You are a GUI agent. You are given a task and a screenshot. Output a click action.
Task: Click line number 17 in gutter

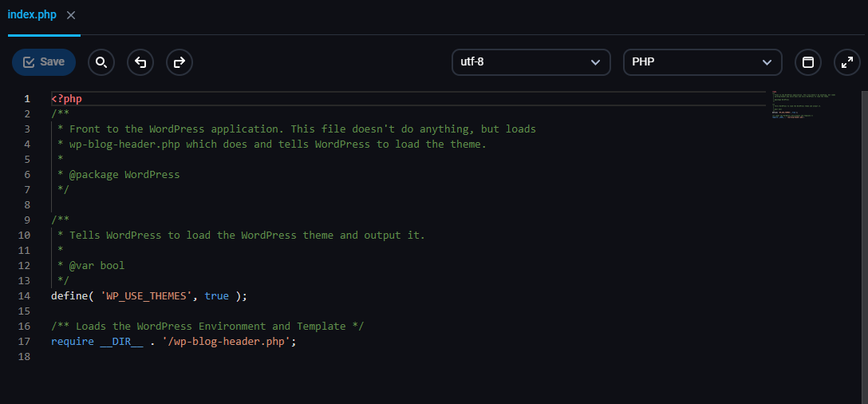point(25,342)
